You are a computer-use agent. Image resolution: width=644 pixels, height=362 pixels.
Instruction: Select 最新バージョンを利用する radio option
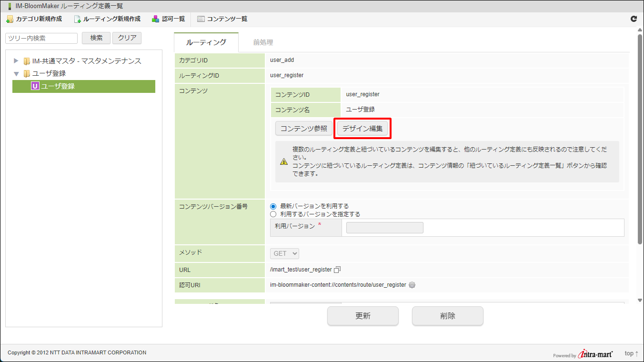(273, 206)
